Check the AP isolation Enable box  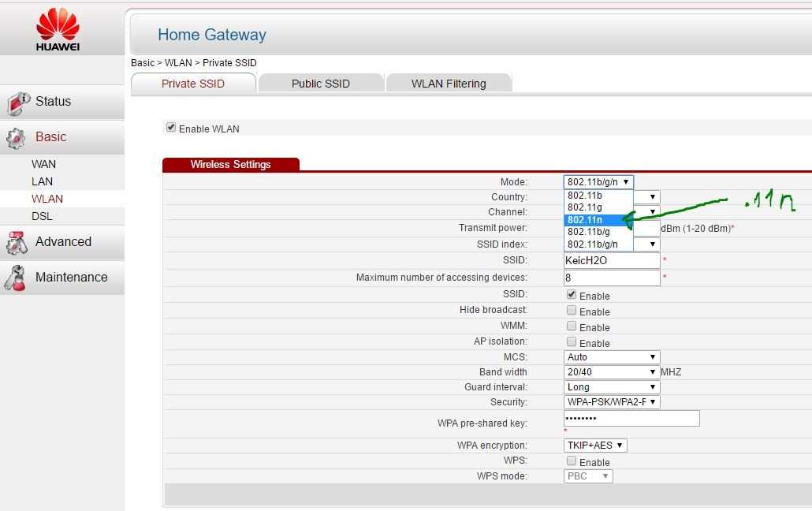[572, 341]
